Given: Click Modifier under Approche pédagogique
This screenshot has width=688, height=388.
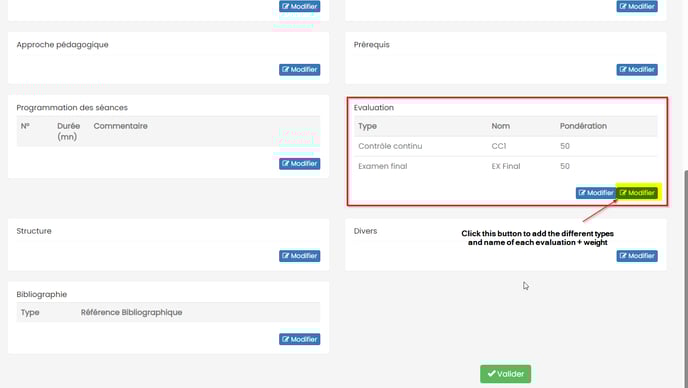Looking at the screenshot, I should tap(299, 69).
